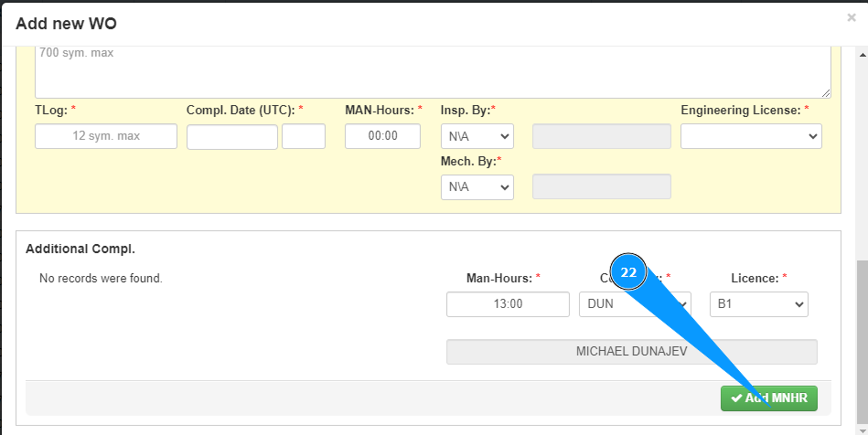The image size is (868, 435).
Task: Click the 'No records were found.' text
Action: pos(101,279)
